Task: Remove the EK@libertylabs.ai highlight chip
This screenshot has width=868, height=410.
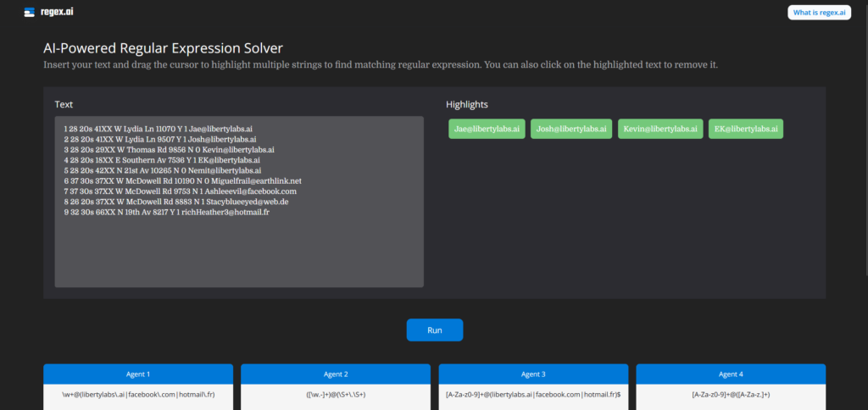Action: pyautogui.click(x=746, y=129)
